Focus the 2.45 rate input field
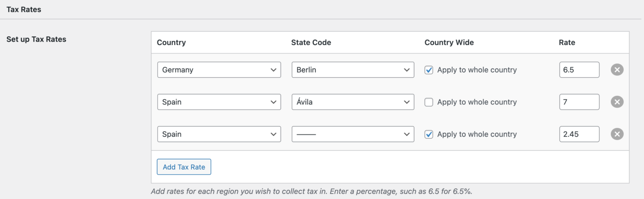Viewport: 644px width, 199px height. 579,134
